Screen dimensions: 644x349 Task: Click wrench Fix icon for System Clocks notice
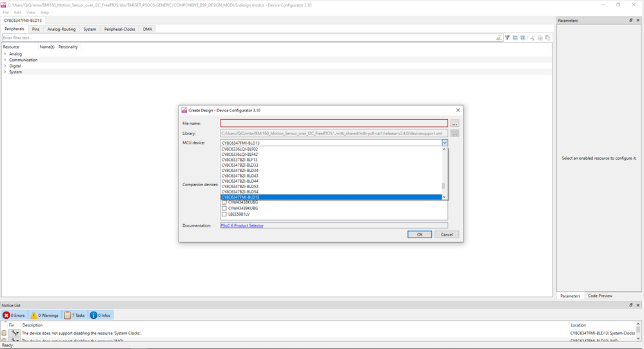pyautogui.click(x=14, y=333)
